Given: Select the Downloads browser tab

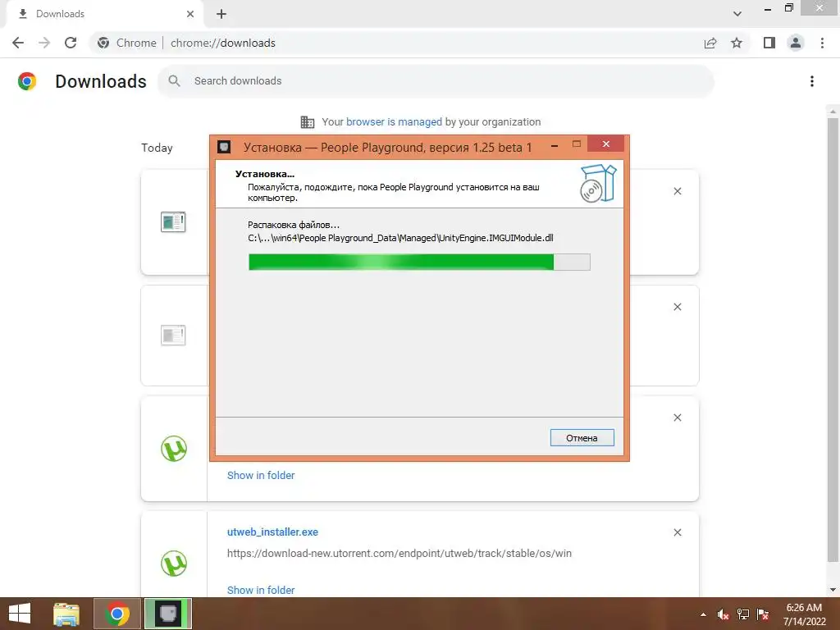Looking at the screenshot, I should tap(104, 14).
